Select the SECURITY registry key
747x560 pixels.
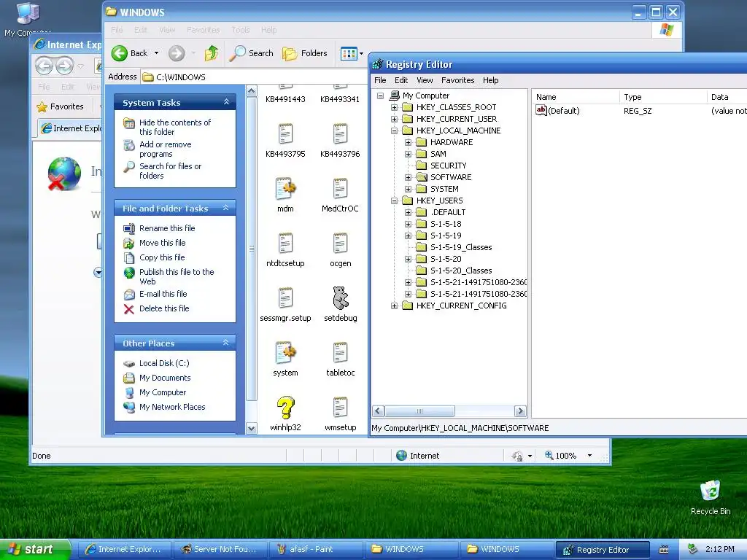click(448, 166)
